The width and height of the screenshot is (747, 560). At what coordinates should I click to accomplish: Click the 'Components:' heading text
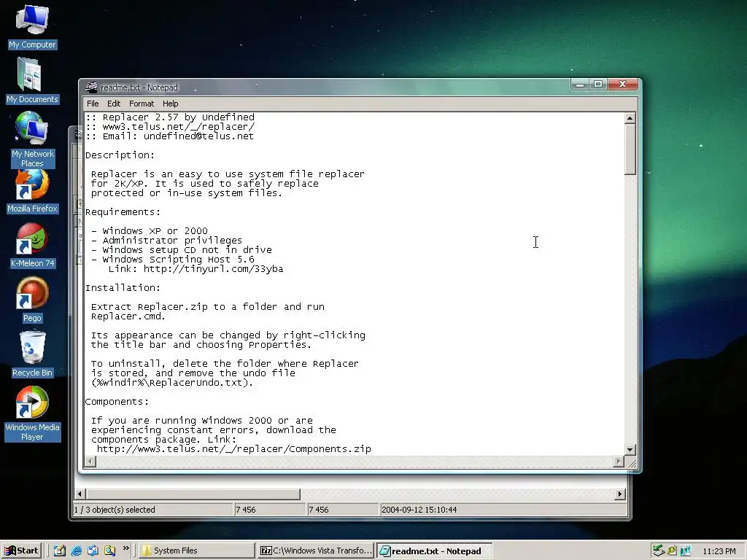point(117,402)
